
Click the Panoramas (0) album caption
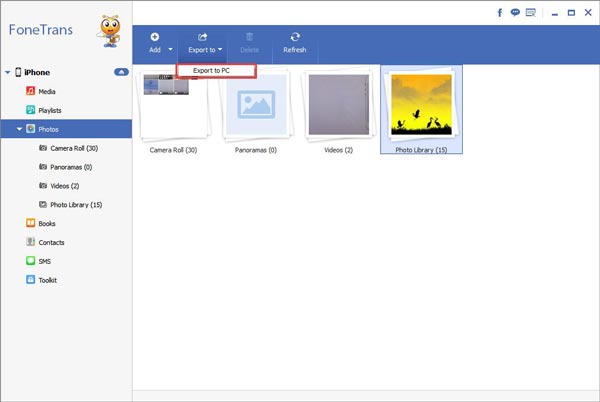pyautogui.click(x=256, y=150)
